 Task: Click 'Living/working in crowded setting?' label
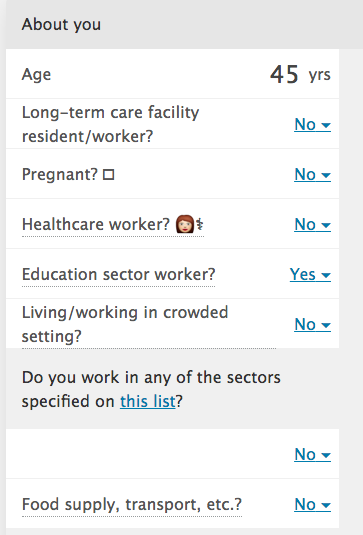[125, 324]
